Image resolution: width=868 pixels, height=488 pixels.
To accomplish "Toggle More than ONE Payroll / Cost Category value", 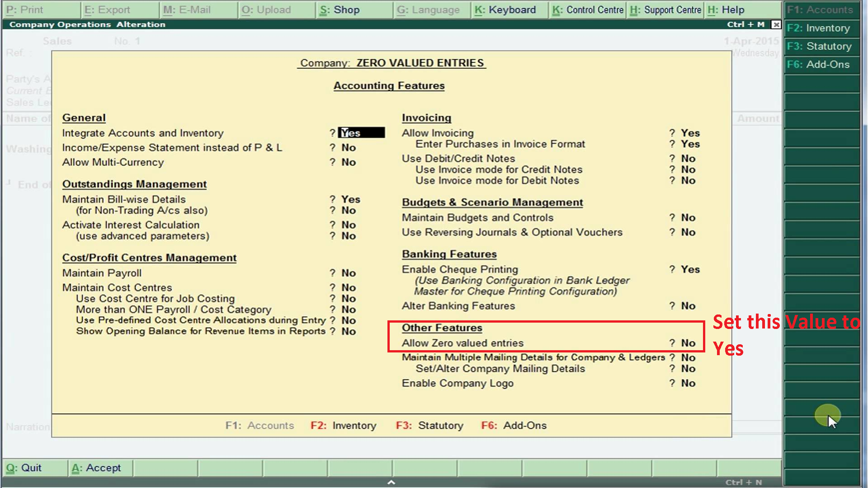I will point(349,310).
